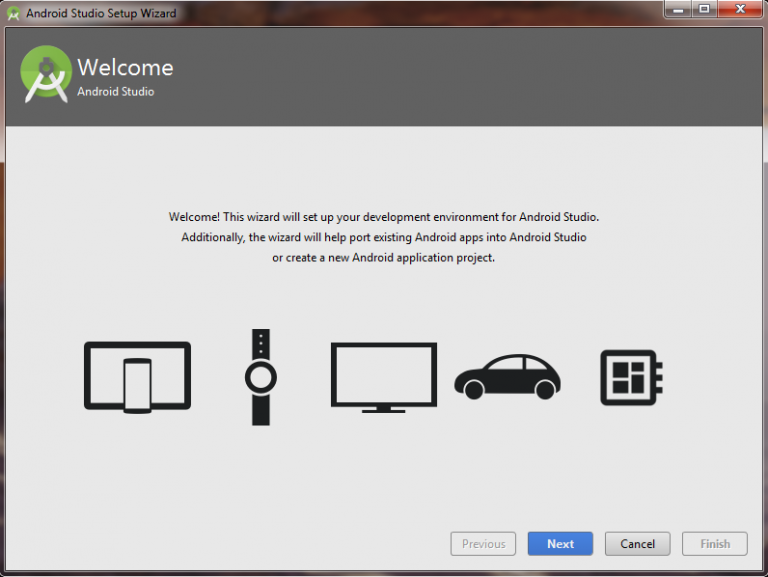Viewport: 768px width, 577px height.
Task: Minimize the Setup Wizard window
Action: [678, 10]
